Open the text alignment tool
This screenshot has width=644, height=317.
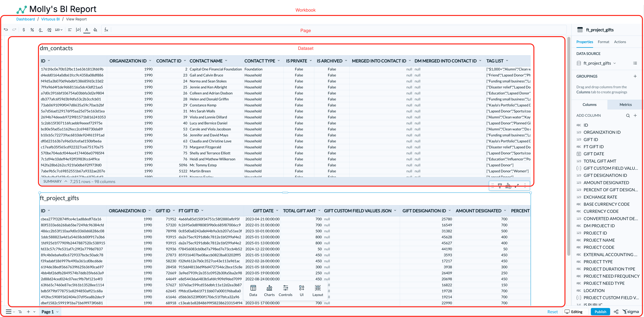pos(70,30)
